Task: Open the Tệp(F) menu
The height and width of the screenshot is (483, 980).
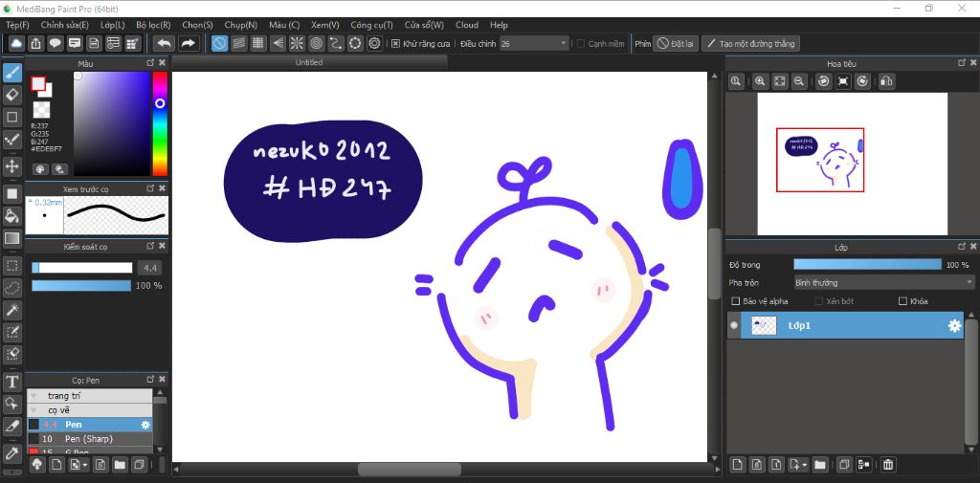Action: coord(17,25)
